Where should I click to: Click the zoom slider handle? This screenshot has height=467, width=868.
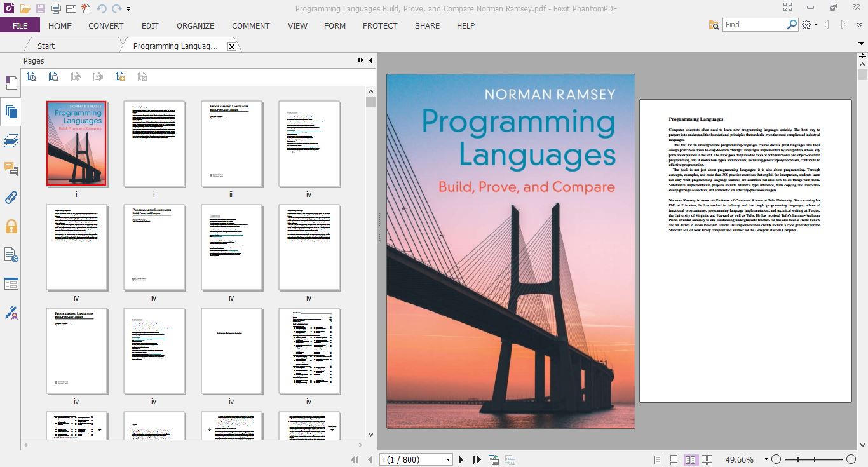798,459
